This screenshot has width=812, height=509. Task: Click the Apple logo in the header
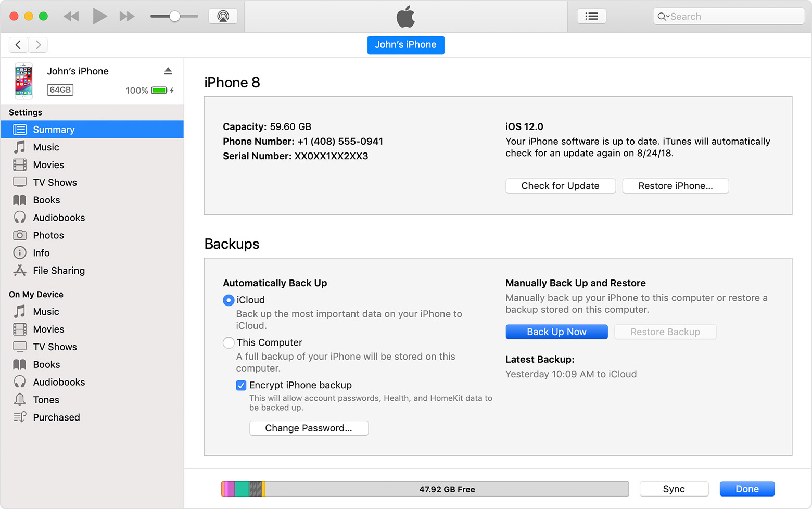point(406,17)
